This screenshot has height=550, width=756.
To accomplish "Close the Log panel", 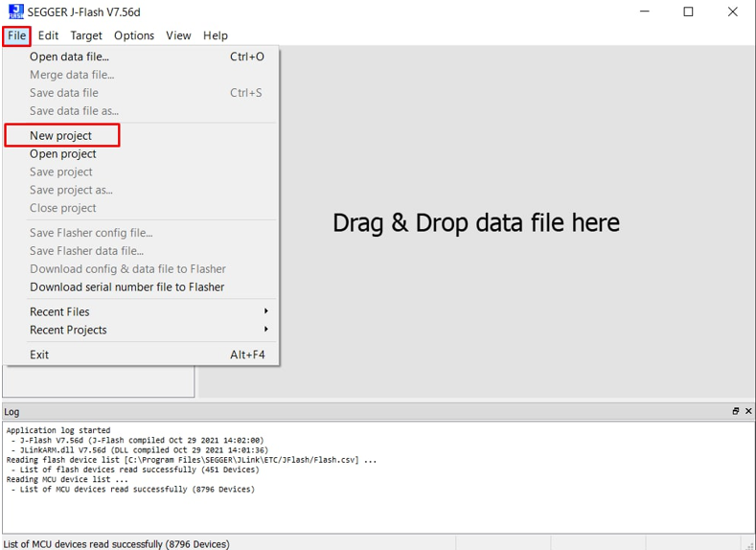I will coord(748,411).
